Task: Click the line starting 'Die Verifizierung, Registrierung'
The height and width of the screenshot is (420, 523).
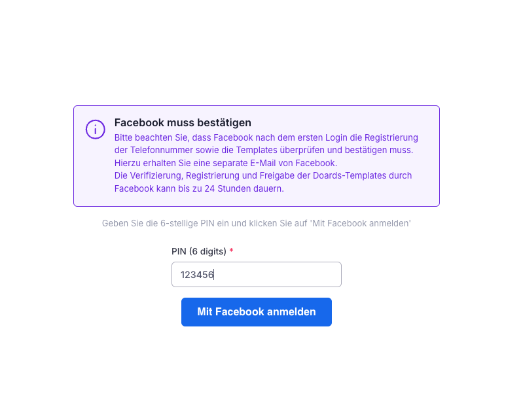Action: click(263, 176)
